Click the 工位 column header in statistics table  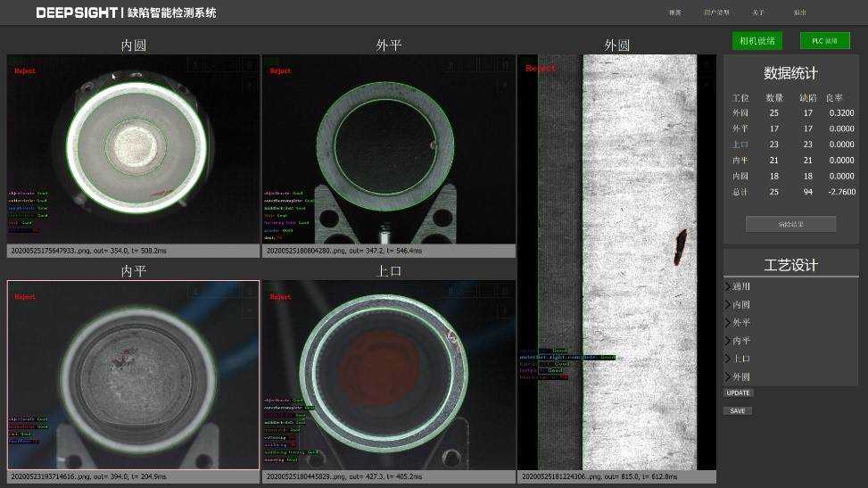coord(740,98)
